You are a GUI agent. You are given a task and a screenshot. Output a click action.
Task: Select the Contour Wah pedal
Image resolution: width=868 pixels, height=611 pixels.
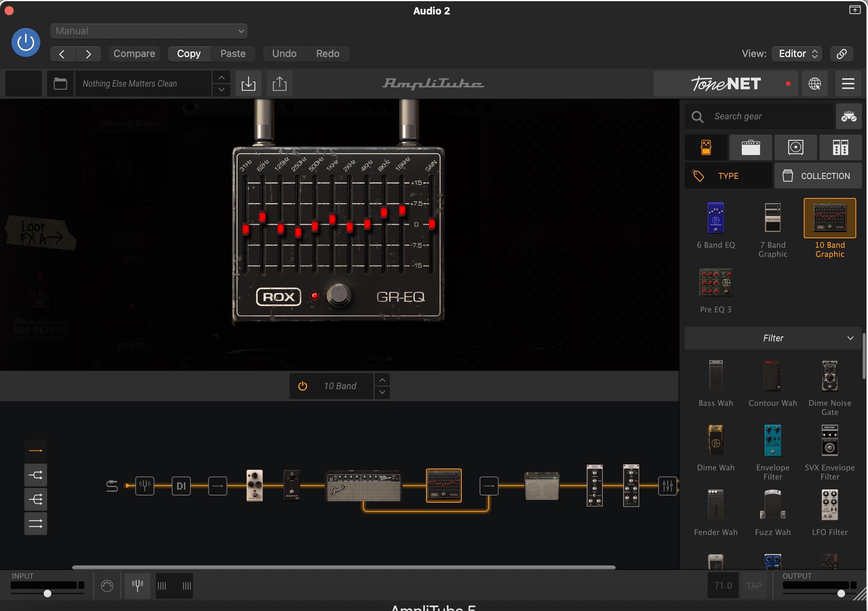click(773, 383)
